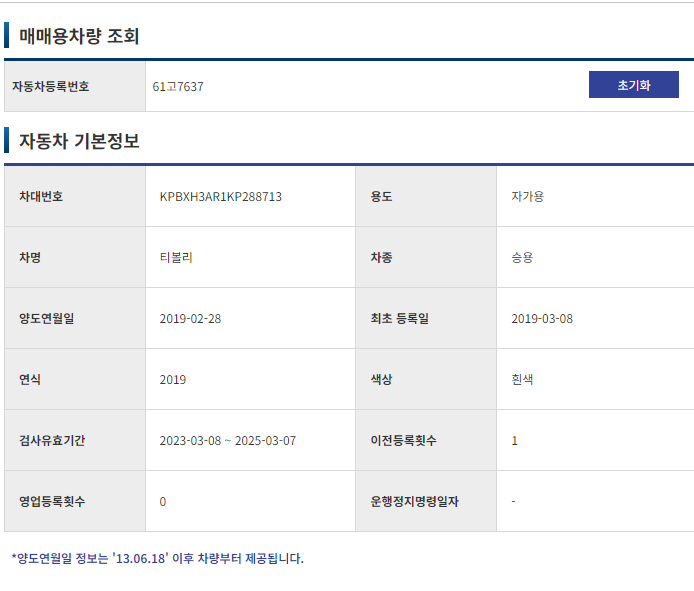Viewport: 694px width, 591px height.
Task: Click the 영업등록횟수 label cell
Action: pyautogui.click(x=75, y=502)
